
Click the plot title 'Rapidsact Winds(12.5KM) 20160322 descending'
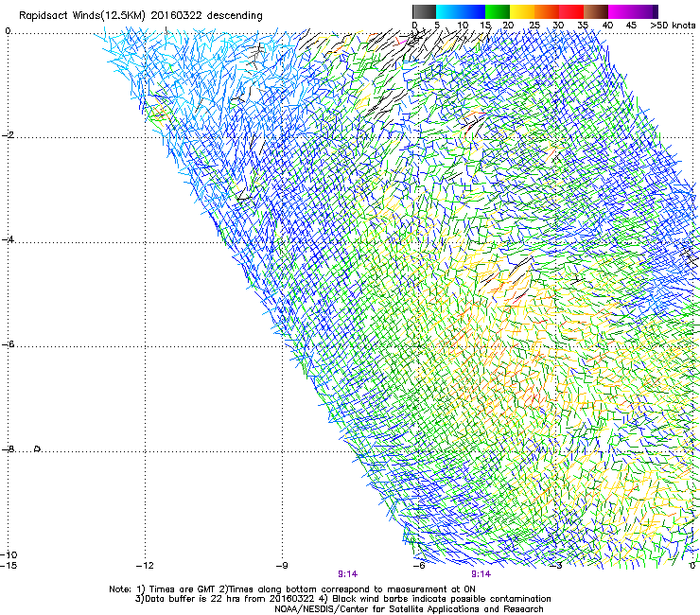click(141, 16)
